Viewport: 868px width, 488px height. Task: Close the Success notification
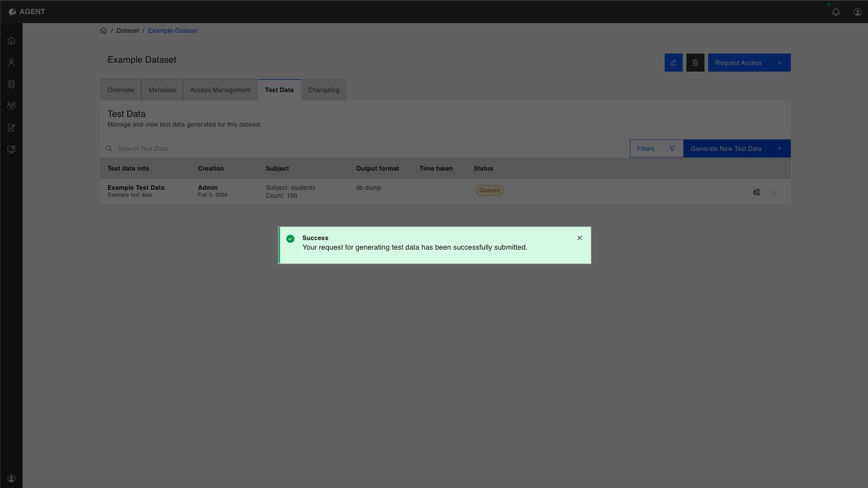coord(579,238)
